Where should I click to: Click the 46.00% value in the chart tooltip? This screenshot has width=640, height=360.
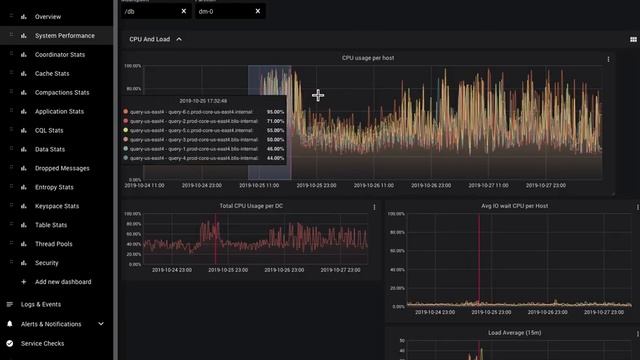click(276, 149)
